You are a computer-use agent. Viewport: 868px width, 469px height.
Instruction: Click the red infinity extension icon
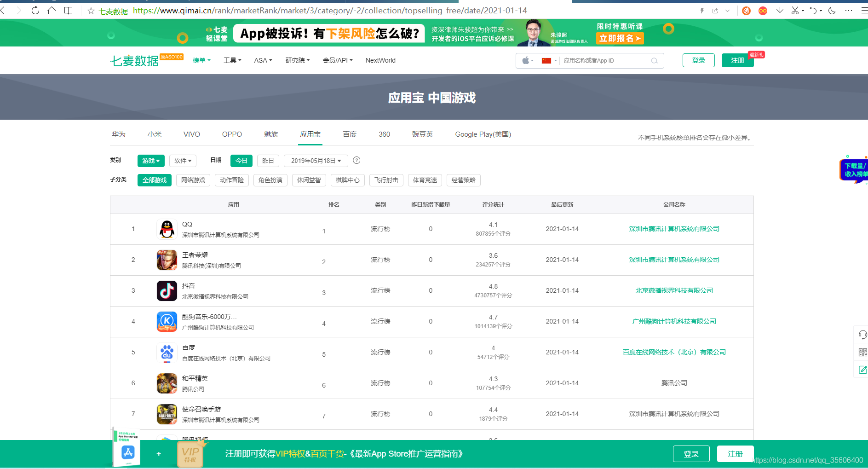coord(763,11)
